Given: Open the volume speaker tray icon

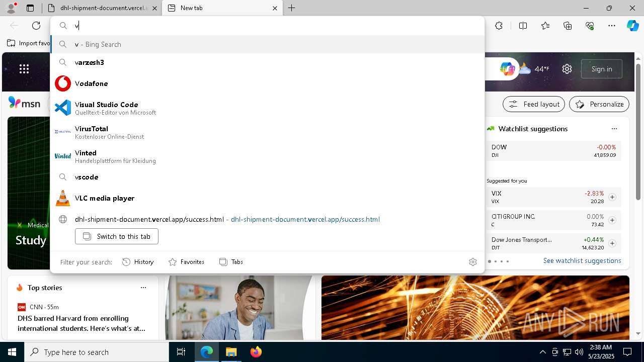Looking at the screenshot, I should coord(579,352).
